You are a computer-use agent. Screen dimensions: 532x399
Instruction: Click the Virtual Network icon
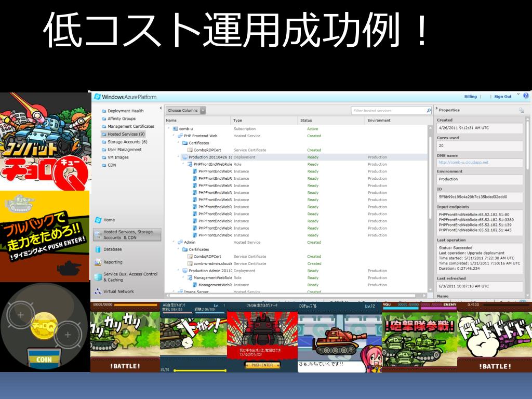tap(98, 291)
